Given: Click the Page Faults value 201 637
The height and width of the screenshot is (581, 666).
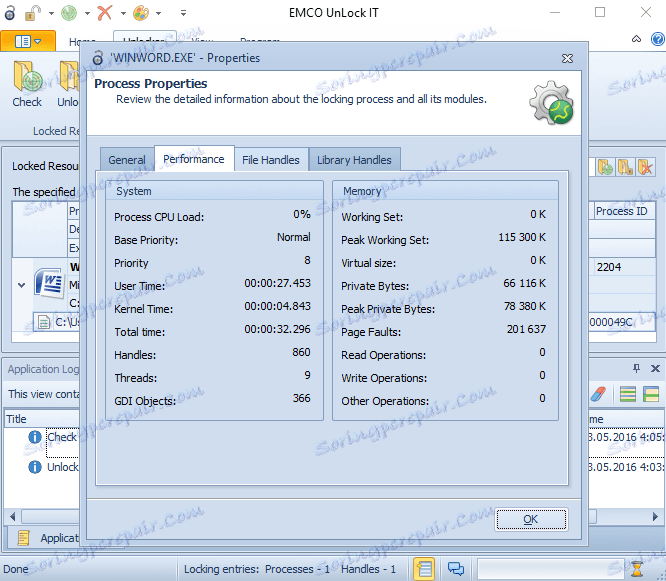Looking at the screenshot, I should coord(526,329).
